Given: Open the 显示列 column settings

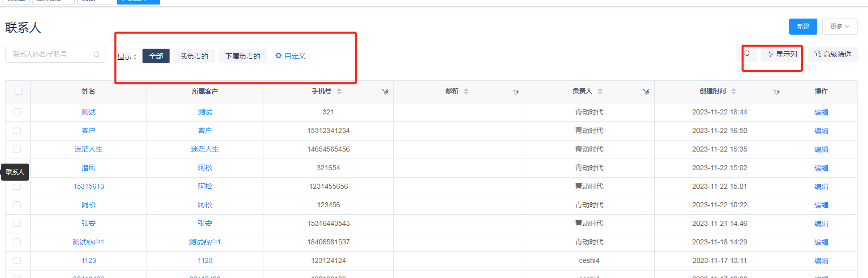Looking at the screenshot, I should 782,54.
